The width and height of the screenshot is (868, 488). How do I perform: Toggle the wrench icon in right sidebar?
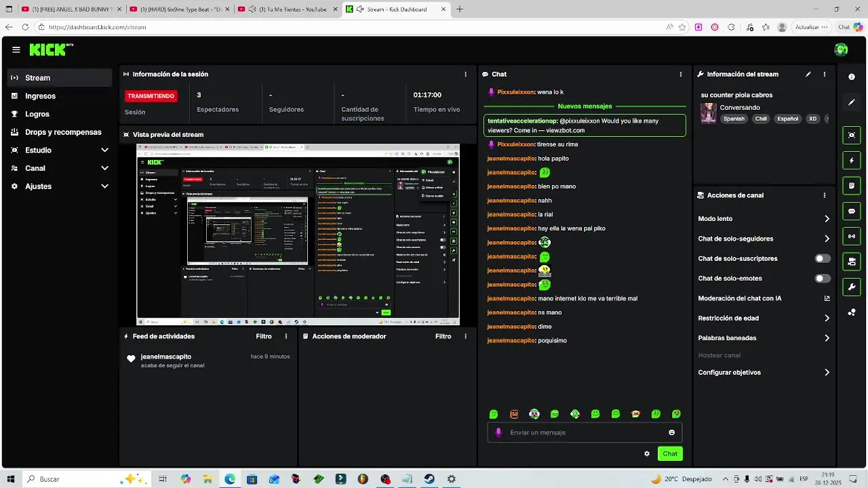pyautogui.click(x=852, y=287)
